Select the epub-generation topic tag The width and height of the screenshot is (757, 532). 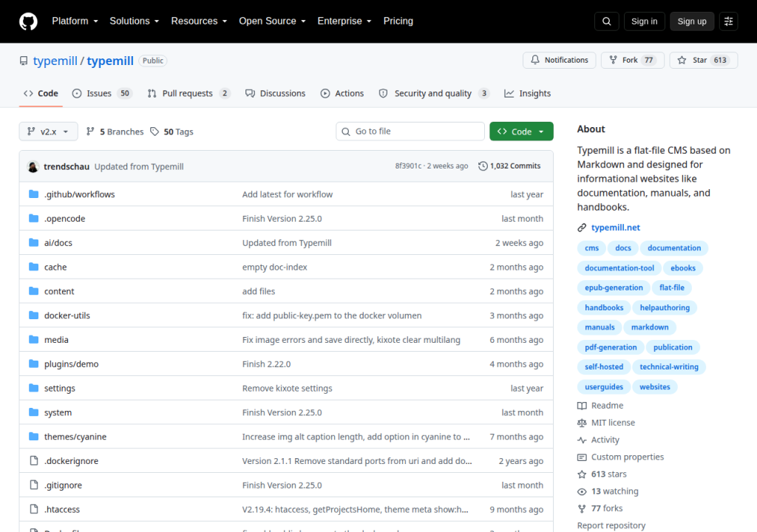coord(614,287)
